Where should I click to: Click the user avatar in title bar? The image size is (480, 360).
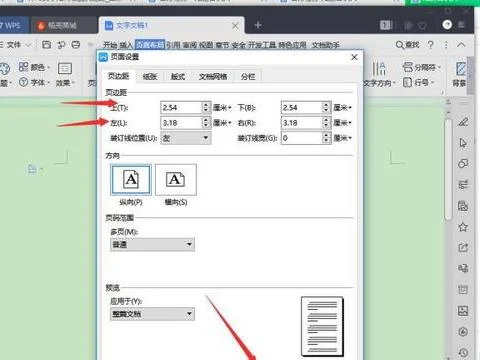tap(447, 25)
